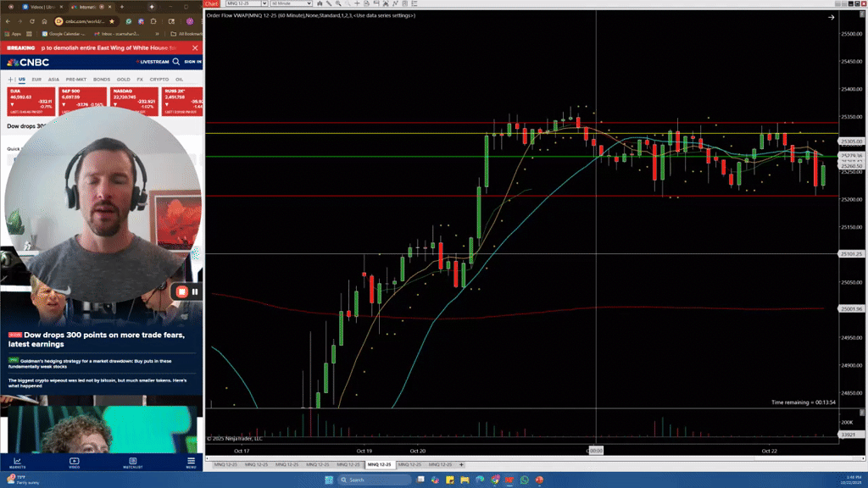The height and width of the screenshot is (488, 868).
Task: Open Markets in CNBC bottom navigation
Action: coord(17,463)
